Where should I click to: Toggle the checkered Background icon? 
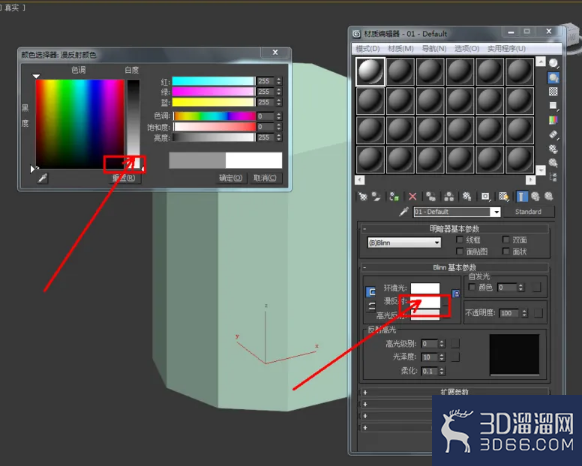553,92
